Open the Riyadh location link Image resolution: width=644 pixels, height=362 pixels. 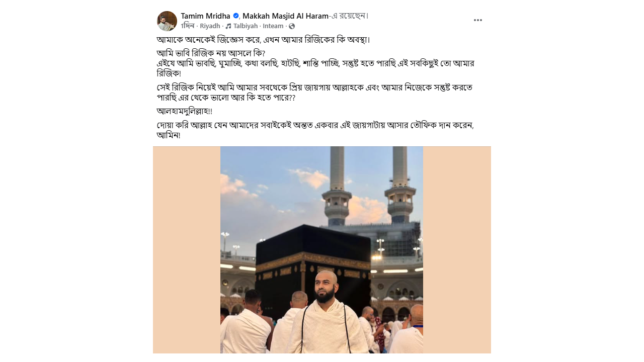pos(210,26)
